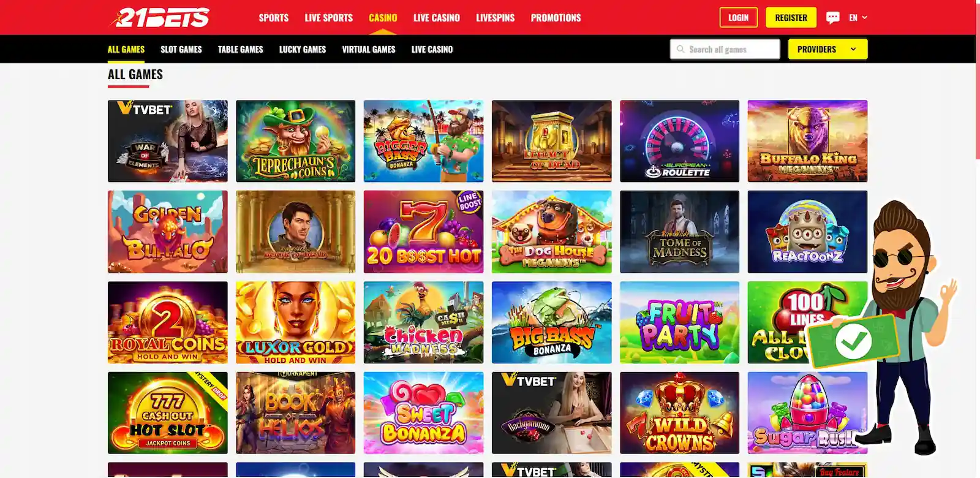Open the Reactoonz game tile
Screen dimensions: 980x478
tap(807, 232)
